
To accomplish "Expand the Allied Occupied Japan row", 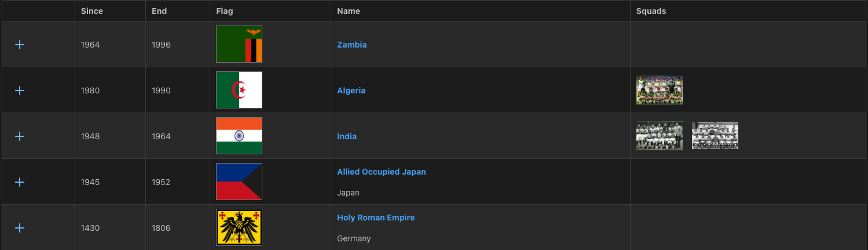I will (x=20, y=182).
